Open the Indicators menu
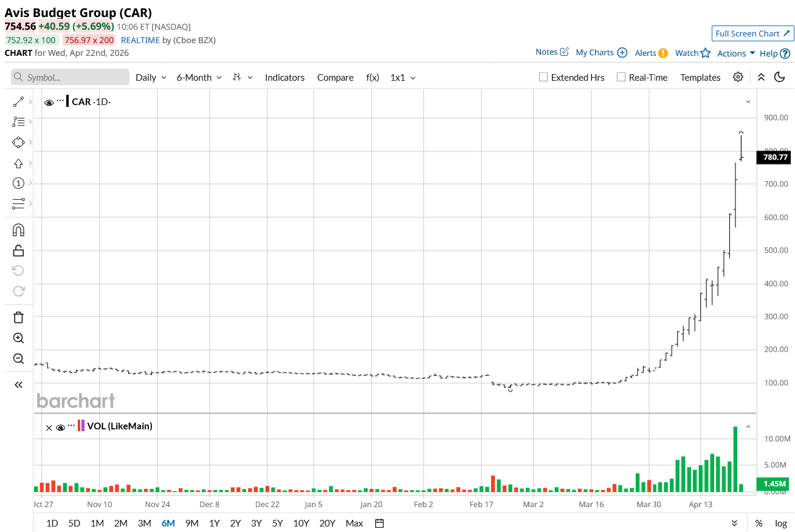This screenshot has width=795, height=532. point(284,77)
